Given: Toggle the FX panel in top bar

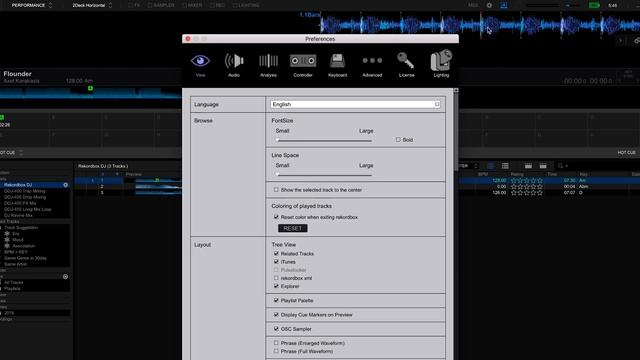Looking at the screenshot, I should [x=134, y=5].
